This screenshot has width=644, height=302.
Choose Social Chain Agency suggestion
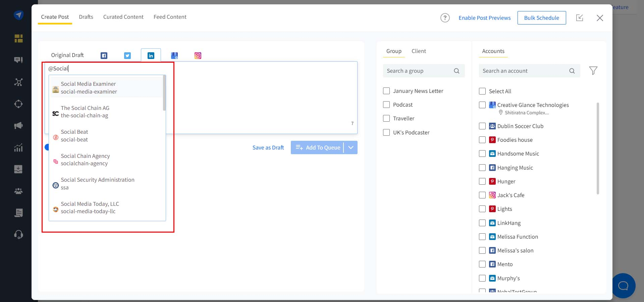(106, 160)
